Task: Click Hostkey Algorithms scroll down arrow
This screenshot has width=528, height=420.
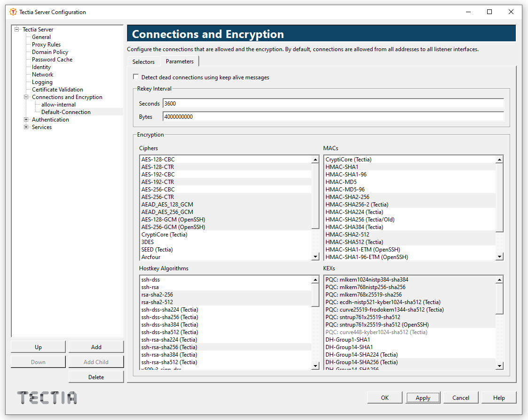Action: pos(316,366)
